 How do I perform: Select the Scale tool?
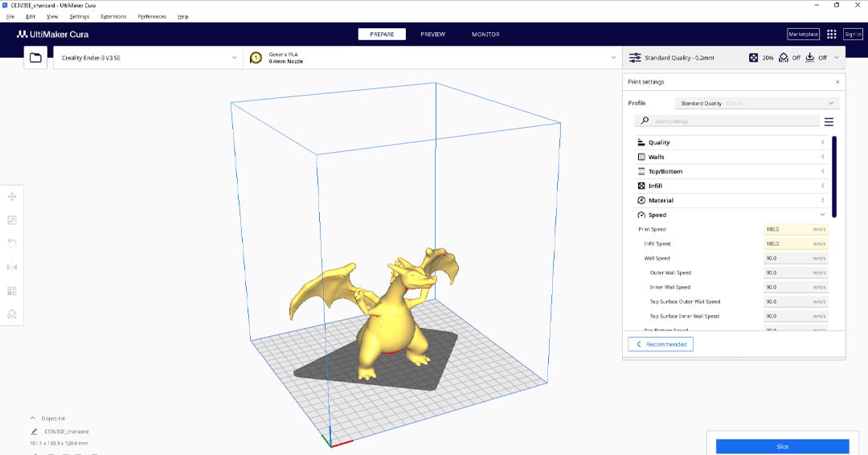[12, 220]
